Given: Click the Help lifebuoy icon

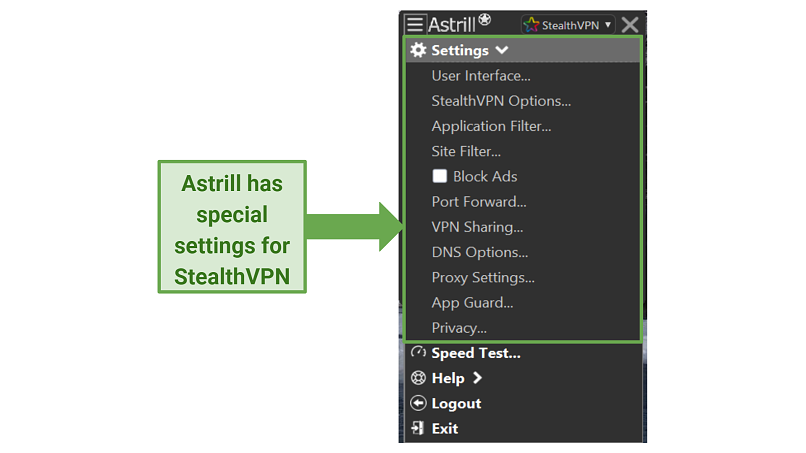Looking at the screenshot, I should 418,378.
